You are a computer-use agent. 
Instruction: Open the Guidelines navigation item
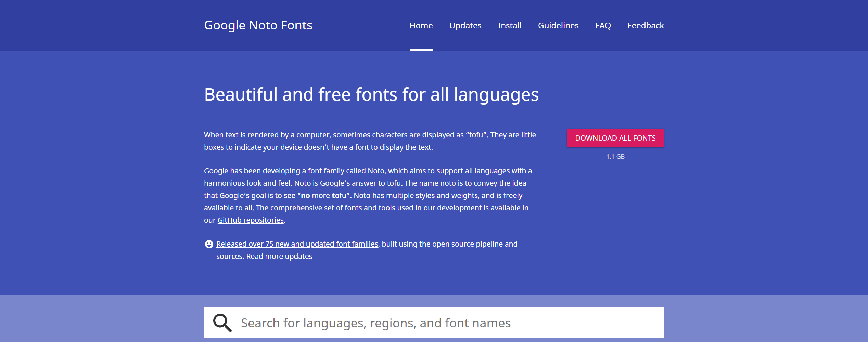pyautogui.click(x=558, y=26)
